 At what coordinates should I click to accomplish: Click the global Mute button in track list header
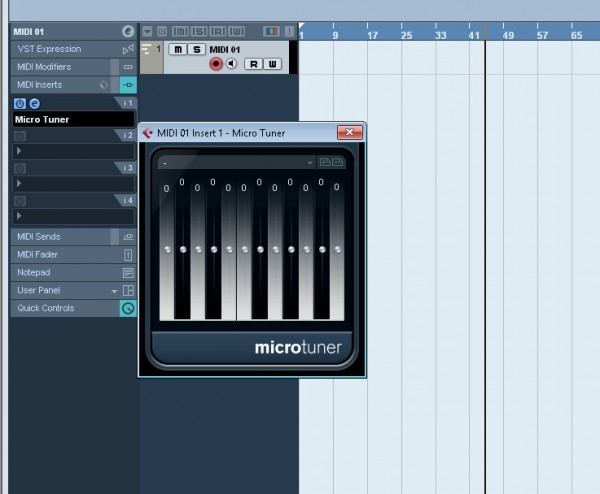pyautogui.click(x=180, y=31)
